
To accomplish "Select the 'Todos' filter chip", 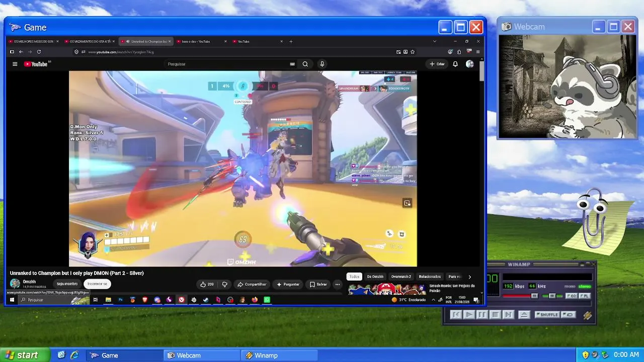I will point(355,277).
